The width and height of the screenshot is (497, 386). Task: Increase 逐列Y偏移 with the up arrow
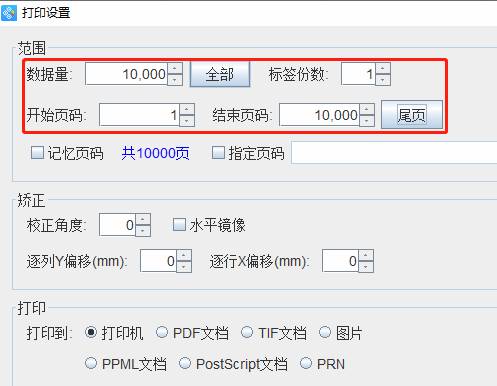[184, 255]
